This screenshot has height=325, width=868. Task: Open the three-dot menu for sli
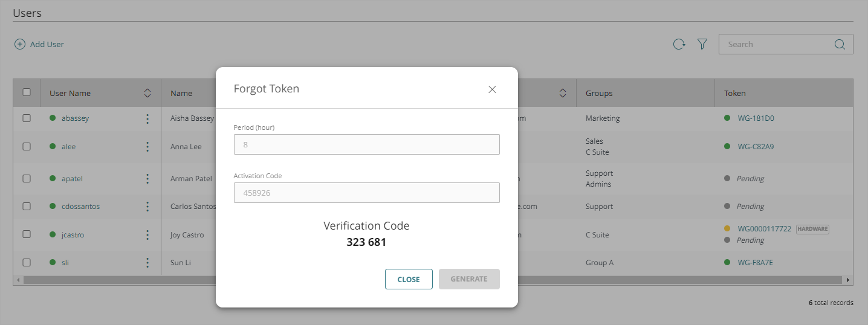[147, 263]
